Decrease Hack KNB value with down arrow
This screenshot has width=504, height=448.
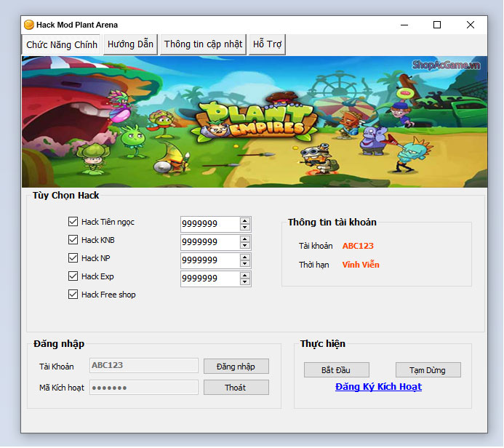(x=245, y=246)
